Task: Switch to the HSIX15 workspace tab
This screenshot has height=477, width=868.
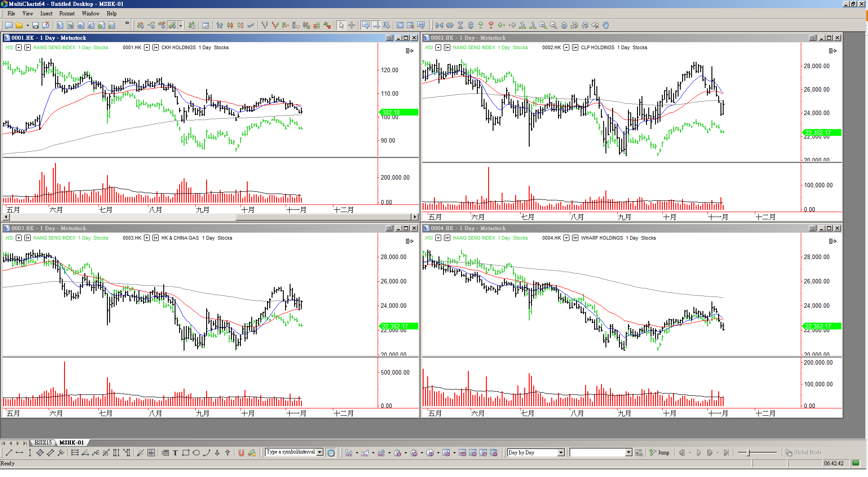Action: 43,443
